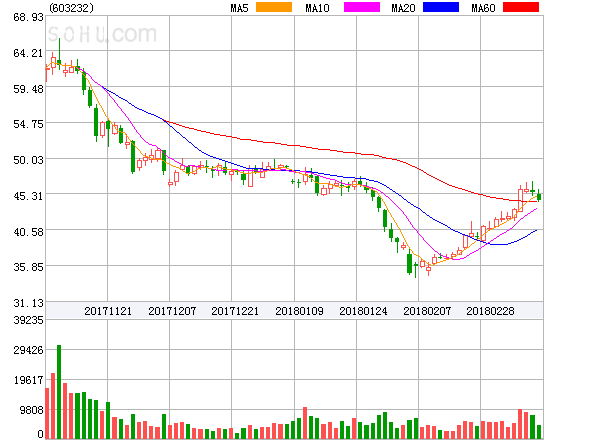Click the 0 volume axis label
Image resolution: width=600 pixels, height=440 pixels.
coord(40,434)
